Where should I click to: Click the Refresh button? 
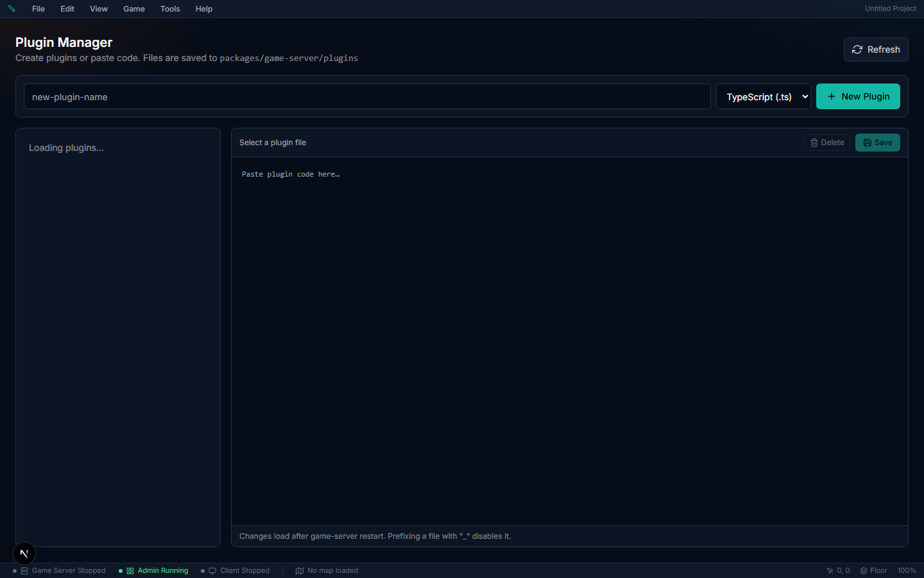pyautogui.click(x=876, y=49)
